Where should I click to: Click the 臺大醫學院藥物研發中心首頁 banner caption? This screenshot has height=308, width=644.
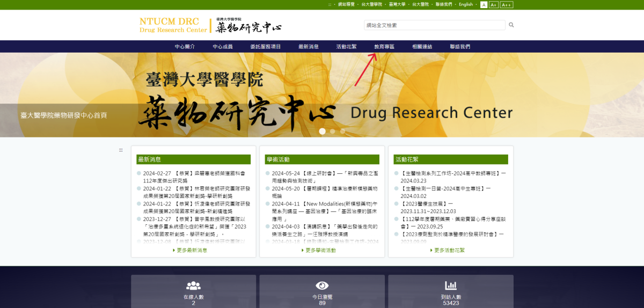(64, 115)
